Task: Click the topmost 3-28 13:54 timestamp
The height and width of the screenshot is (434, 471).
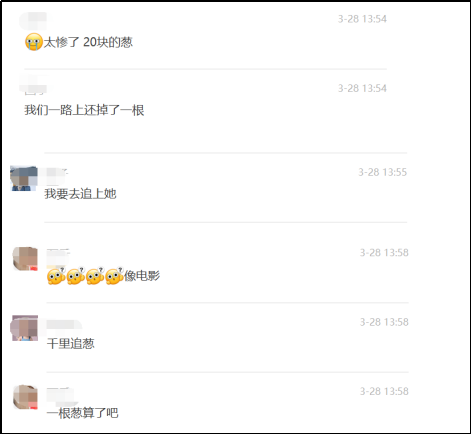Action: coord(362,19)
